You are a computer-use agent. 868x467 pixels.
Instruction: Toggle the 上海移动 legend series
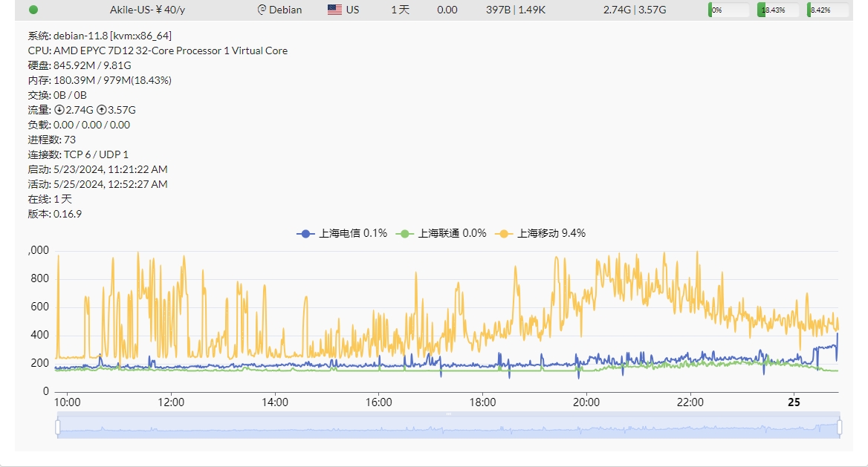(x=540, y=233)
